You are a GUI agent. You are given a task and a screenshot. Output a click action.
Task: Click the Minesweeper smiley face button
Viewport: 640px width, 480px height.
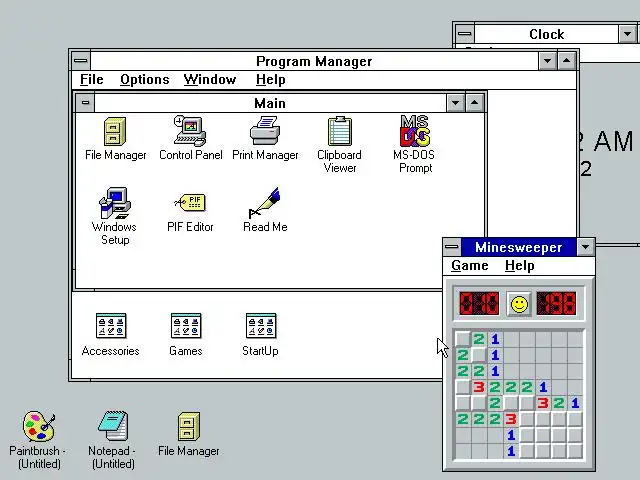click(519, 304)
